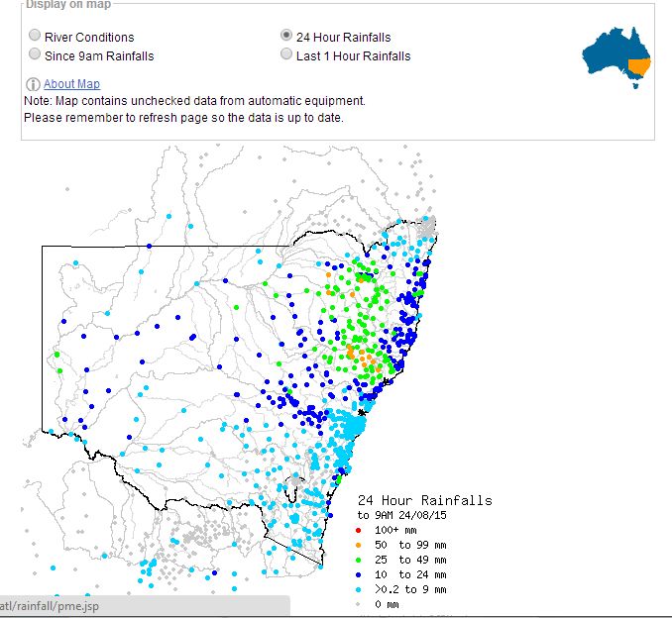
Task: Select the Since 9am Rainfalls option
Action: coord(36,55)
